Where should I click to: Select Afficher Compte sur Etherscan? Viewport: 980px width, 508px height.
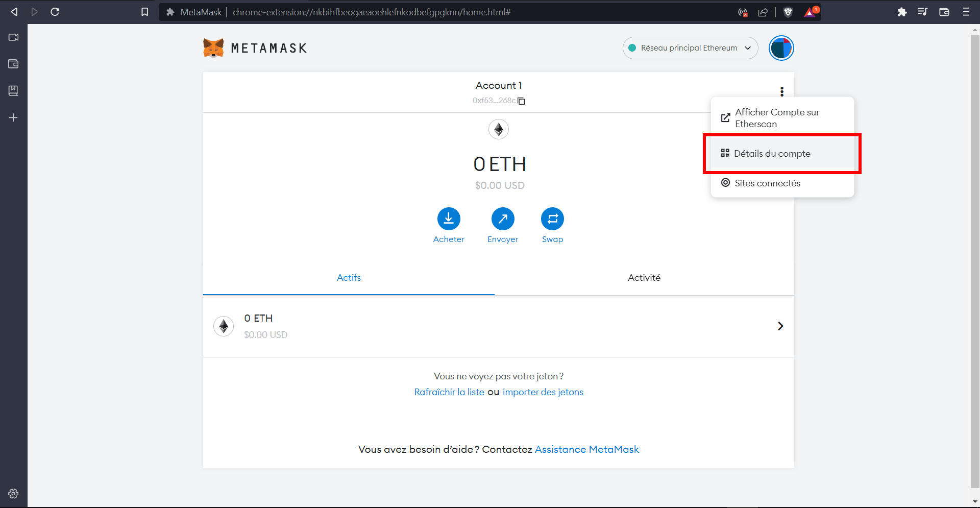pyautogui.click(x=782, y=118)
